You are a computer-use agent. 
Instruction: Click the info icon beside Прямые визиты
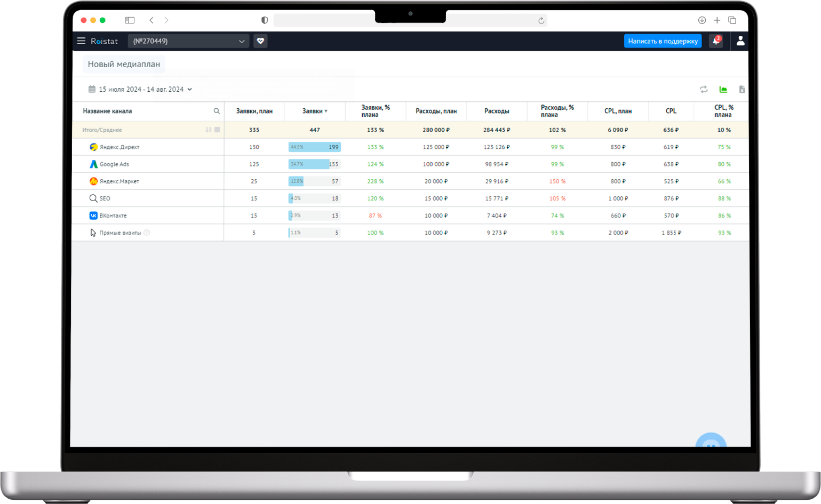(147, 233)
